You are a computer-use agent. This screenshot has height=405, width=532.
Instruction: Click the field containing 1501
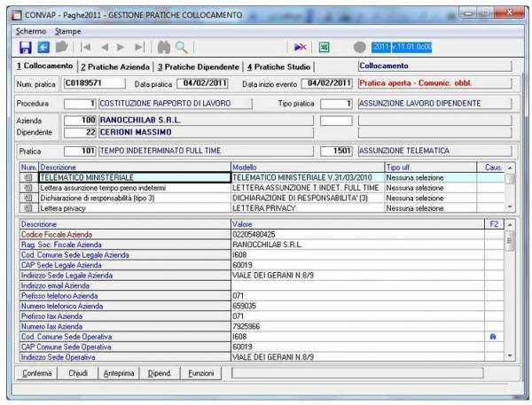(x=336, y=151)
